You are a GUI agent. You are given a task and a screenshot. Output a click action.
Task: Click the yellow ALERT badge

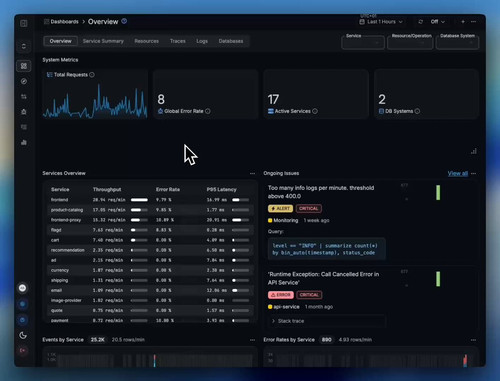280,208
